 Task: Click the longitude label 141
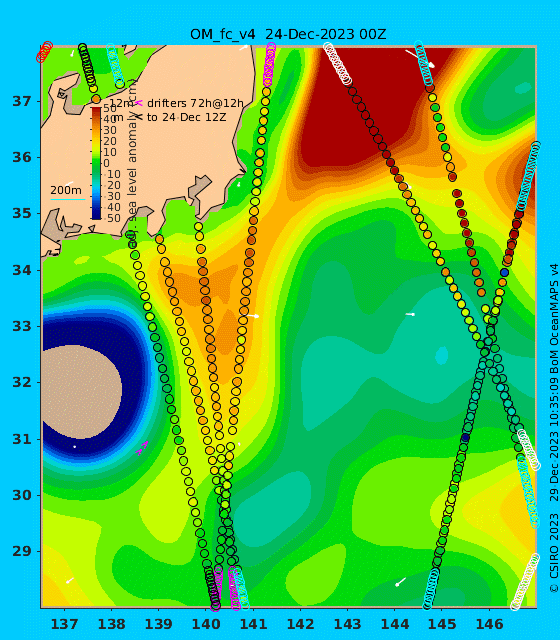point(253,624)
